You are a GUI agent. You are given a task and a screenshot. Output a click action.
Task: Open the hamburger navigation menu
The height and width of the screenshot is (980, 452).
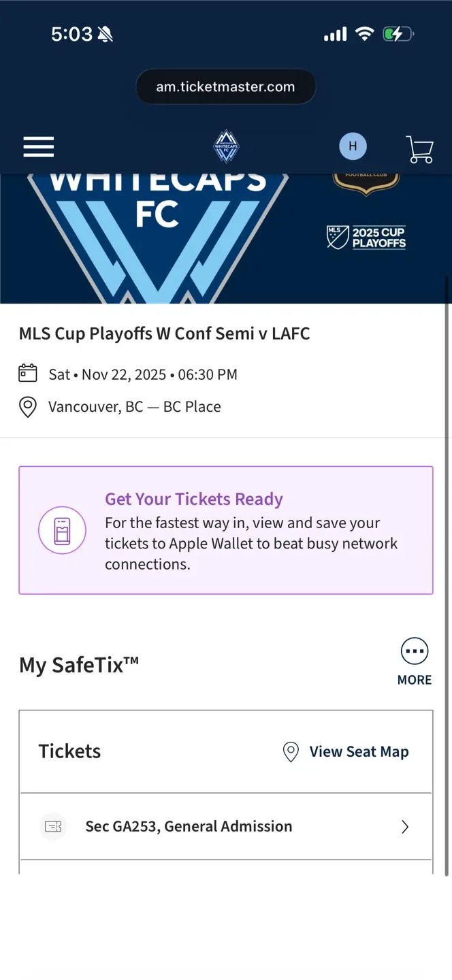click(38, 146)
